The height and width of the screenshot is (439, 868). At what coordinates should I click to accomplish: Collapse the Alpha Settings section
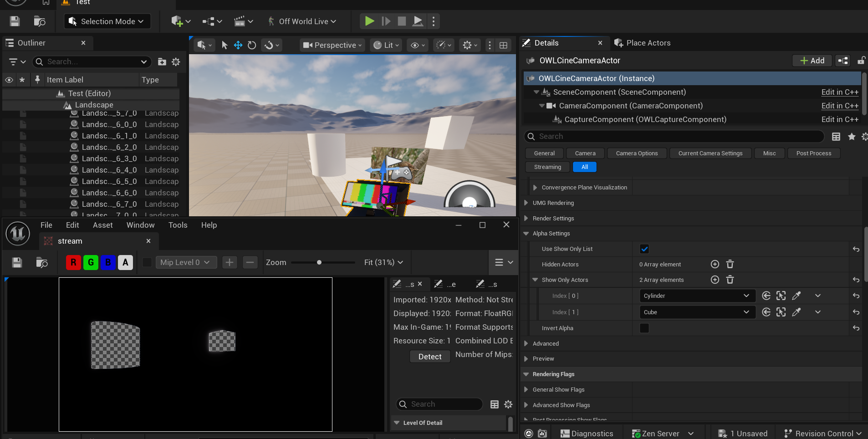pos(526,234)
